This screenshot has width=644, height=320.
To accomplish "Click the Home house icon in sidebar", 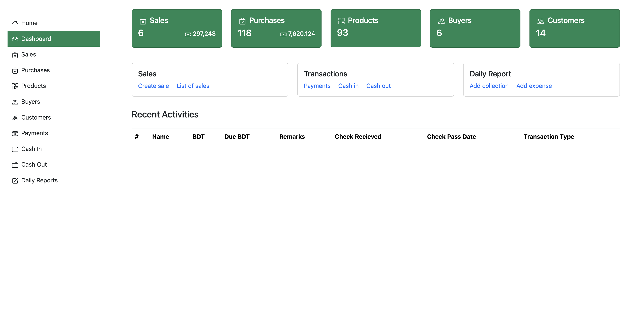I will point(15,23).
